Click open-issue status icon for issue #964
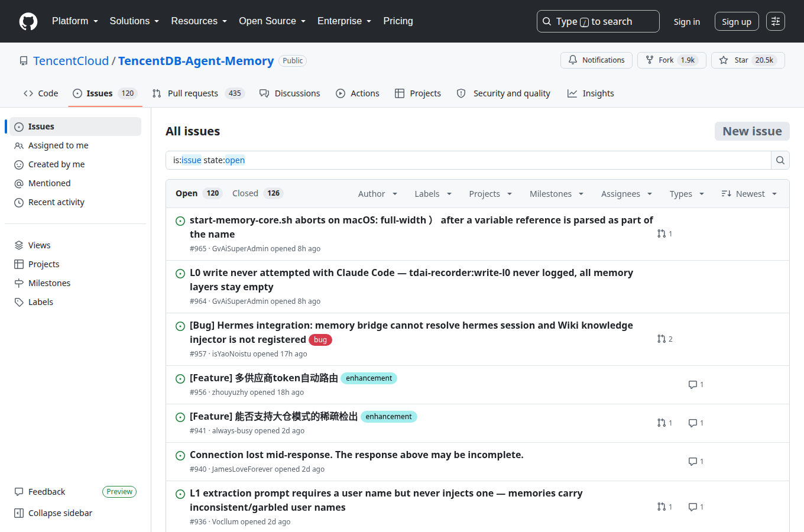 (180, 274)
